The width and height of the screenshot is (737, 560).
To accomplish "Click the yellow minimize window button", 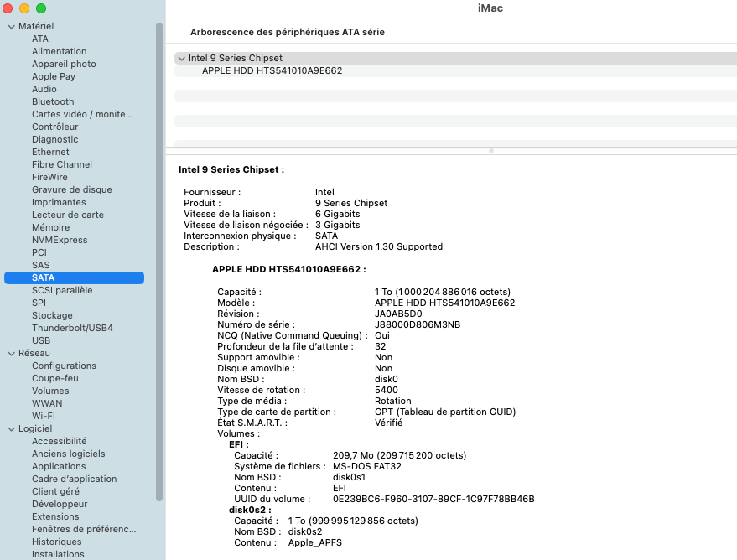I will [24, 8].
